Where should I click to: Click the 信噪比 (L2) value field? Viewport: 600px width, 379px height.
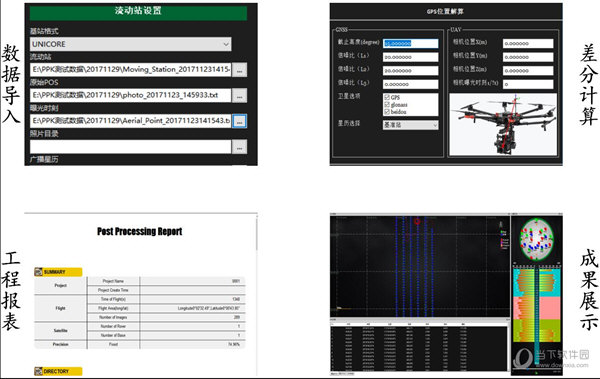[x=411, y=70]
